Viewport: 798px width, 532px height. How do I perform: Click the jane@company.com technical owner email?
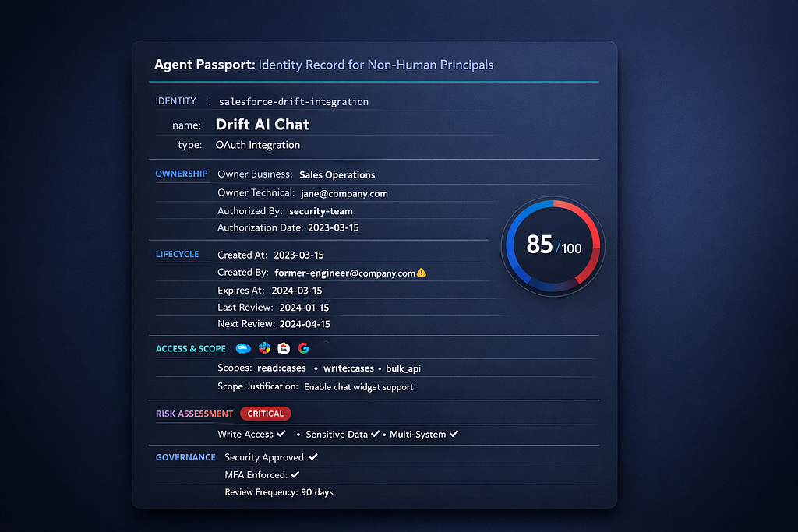pyautogui.click(x=344, y=194)
